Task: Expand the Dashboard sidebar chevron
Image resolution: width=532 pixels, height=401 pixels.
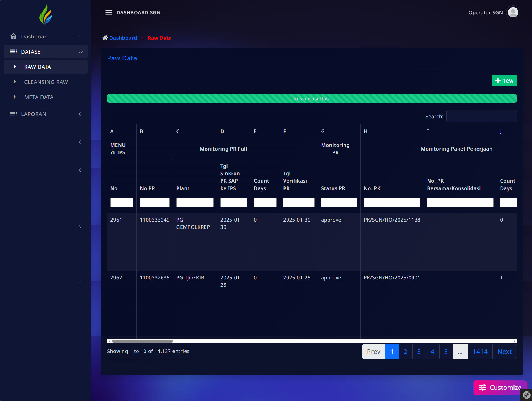Action: [80, 37]
